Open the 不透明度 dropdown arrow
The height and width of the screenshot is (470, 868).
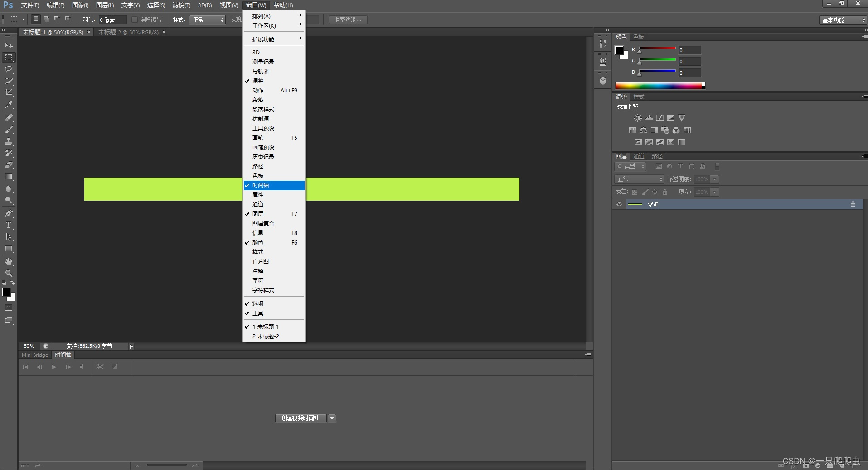tap(714, 179)
